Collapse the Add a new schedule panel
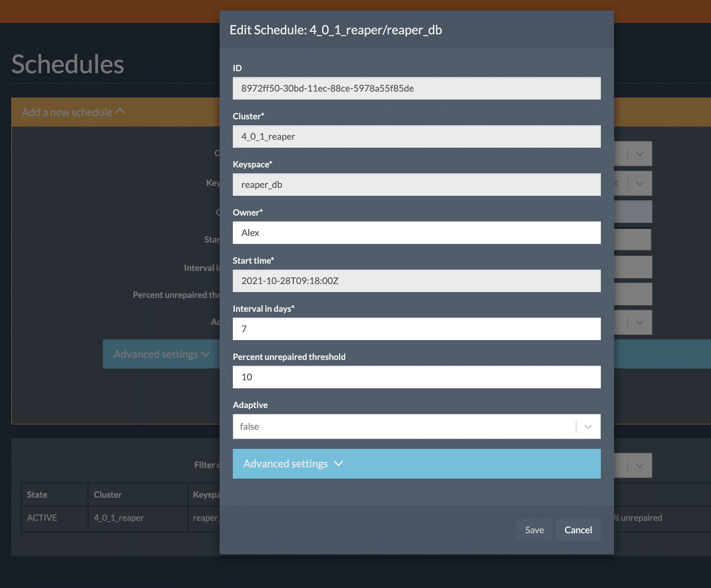711x588 pixels. click(67, 112)
